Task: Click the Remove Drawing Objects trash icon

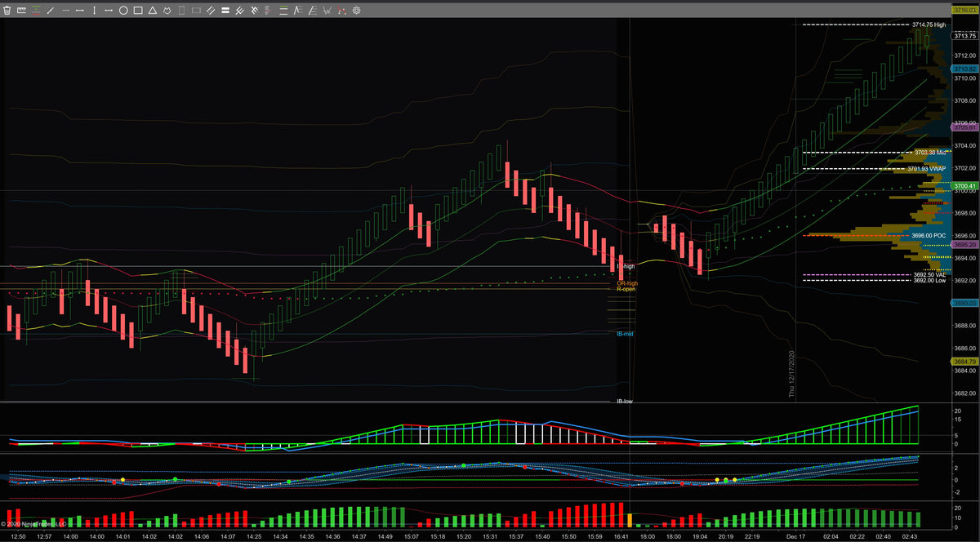Action: (7, 10)
